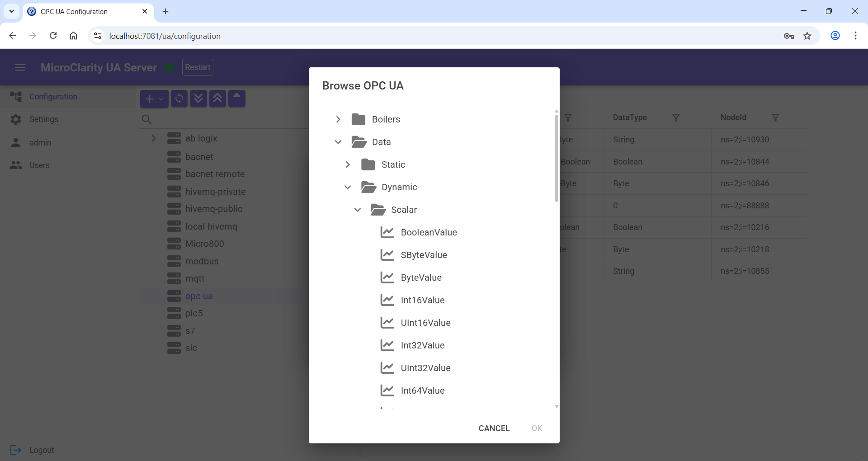Viewport: 868px width, 461px height.
Task: Click the bookmark star icon in address bar
Action: tap(807, 36)
